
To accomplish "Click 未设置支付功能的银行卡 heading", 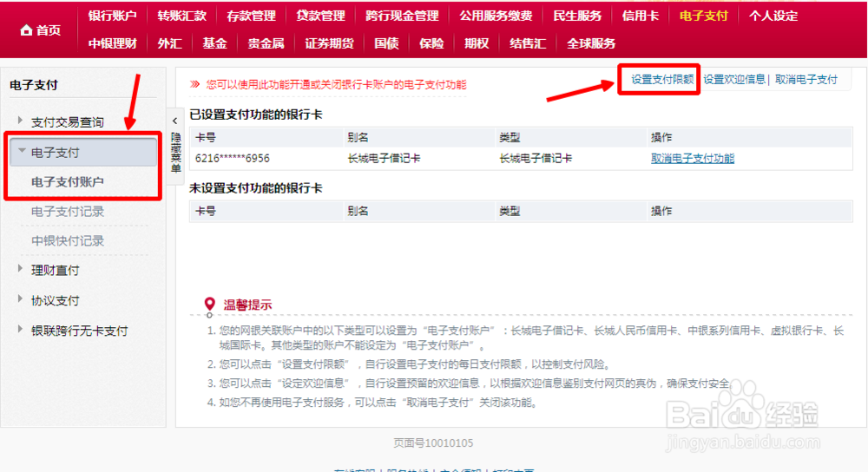I will click(256, 188).
